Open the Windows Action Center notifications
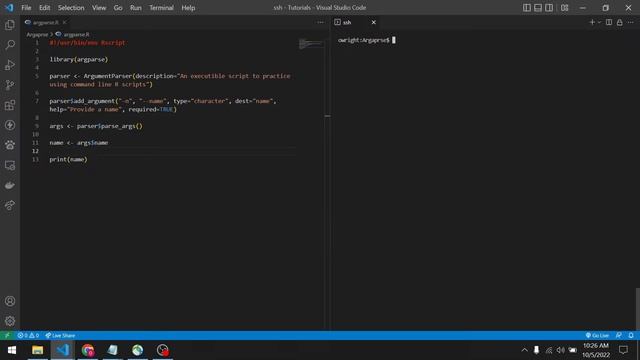 tap(623, 350)
